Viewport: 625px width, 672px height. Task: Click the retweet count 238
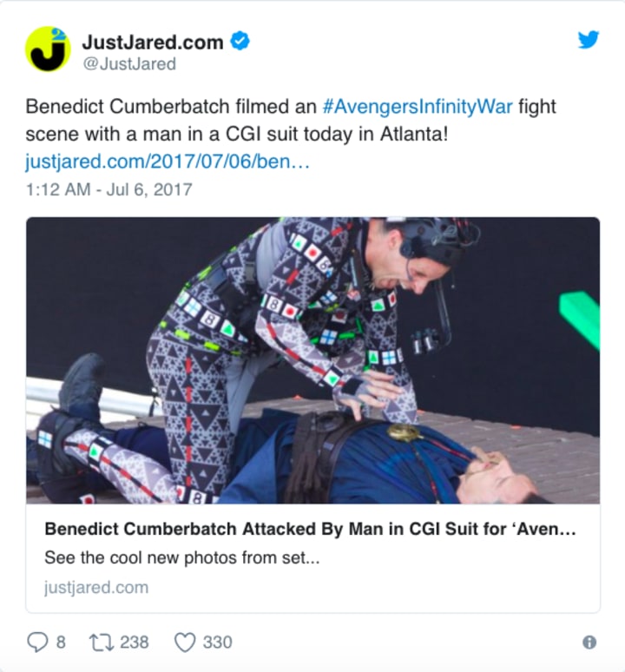pyautogui.click(x=134, y=642)
